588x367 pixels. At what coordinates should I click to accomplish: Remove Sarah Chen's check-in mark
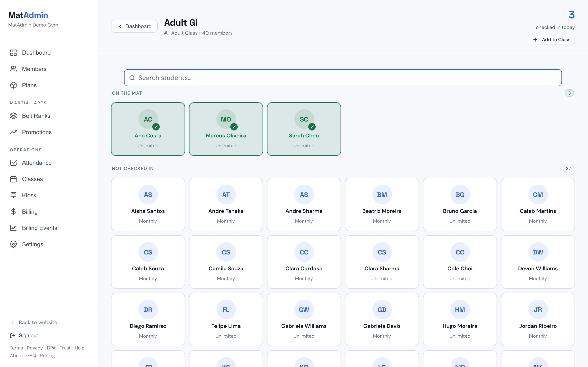pyautogui.click(x=304, y=129)
